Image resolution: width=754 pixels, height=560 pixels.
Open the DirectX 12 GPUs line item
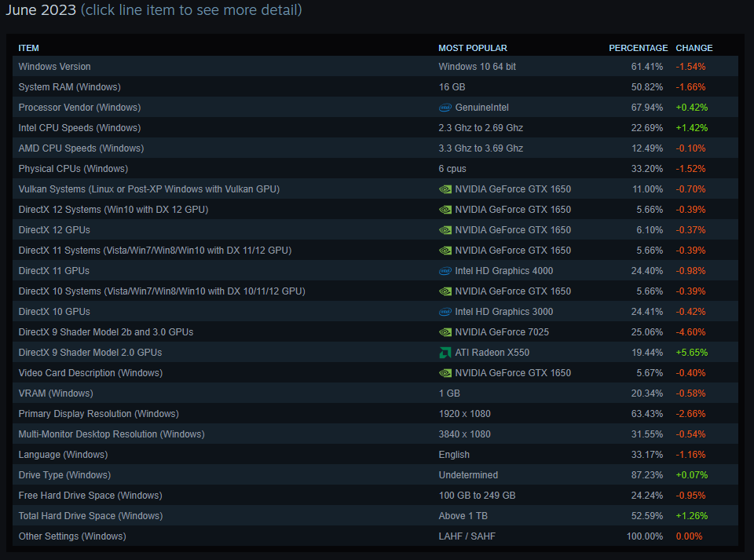[375, 230]
